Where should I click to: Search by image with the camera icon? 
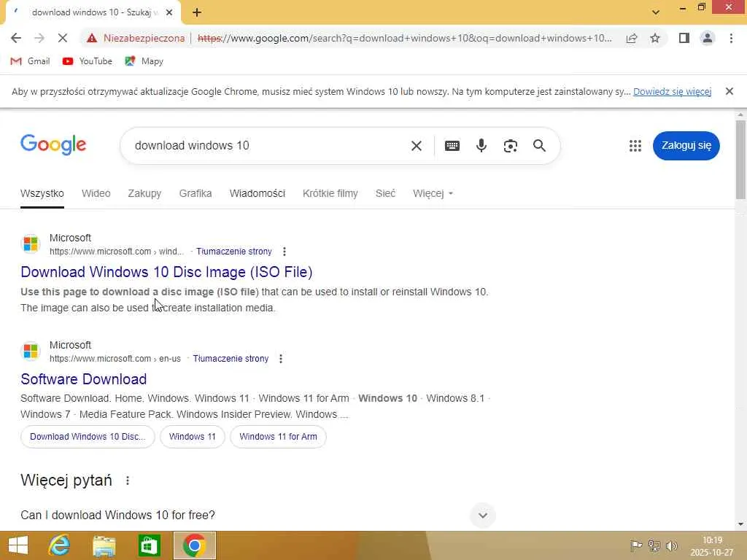pos(510,146)
